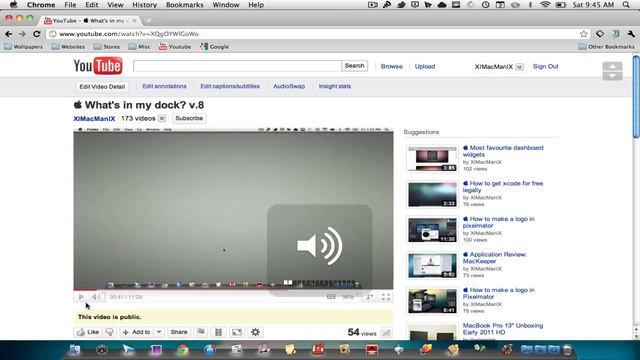Click the browser address bar URL

point(129,34)
